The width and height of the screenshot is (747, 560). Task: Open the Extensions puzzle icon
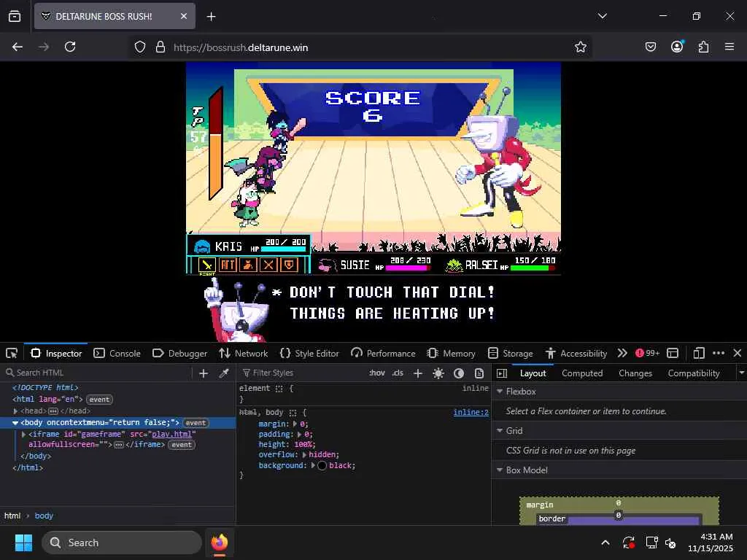[703, 47]
